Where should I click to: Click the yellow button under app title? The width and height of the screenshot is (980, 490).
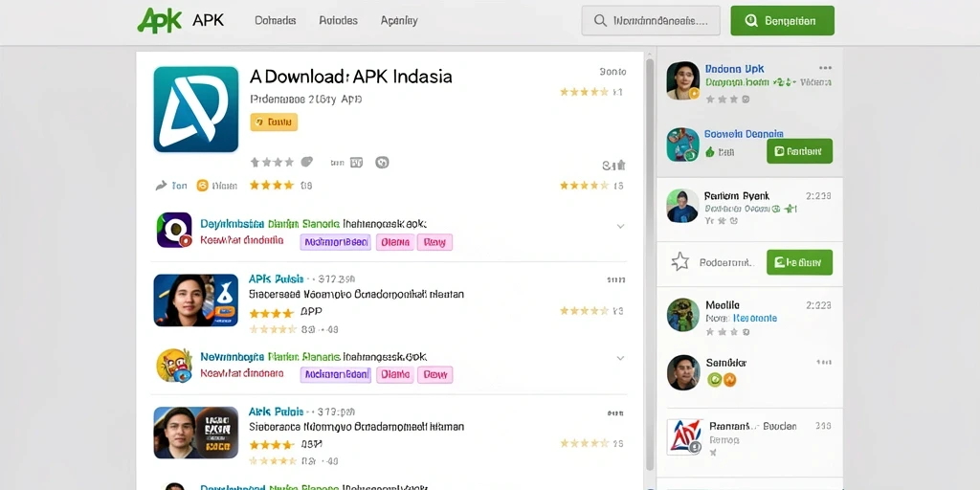274,122
